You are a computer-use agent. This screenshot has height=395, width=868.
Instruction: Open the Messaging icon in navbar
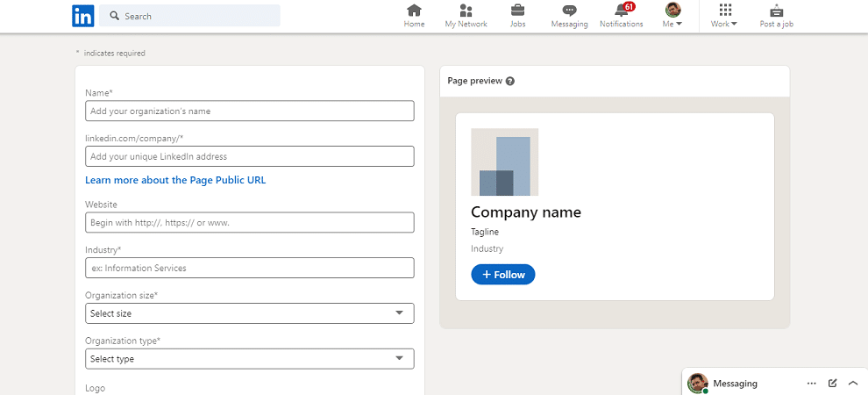(x=569, y=11)
